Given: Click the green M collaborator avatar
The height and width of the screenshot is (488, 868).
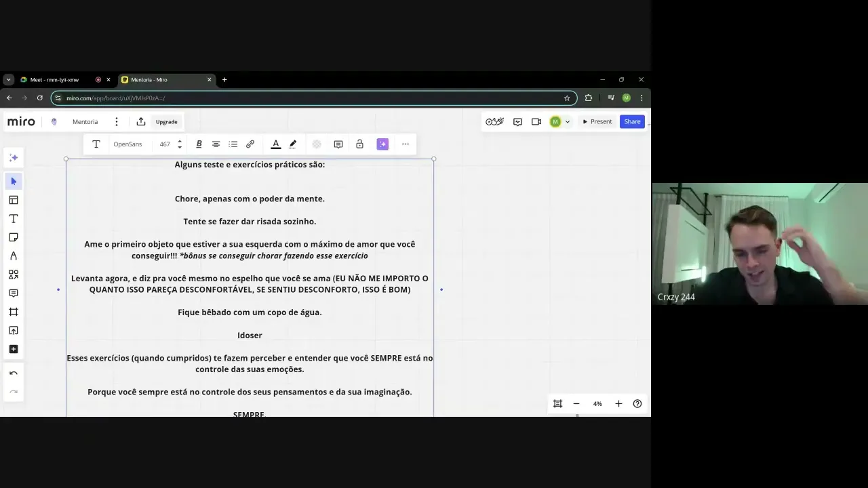Looking at the screenshot, I should click(555, 122).
